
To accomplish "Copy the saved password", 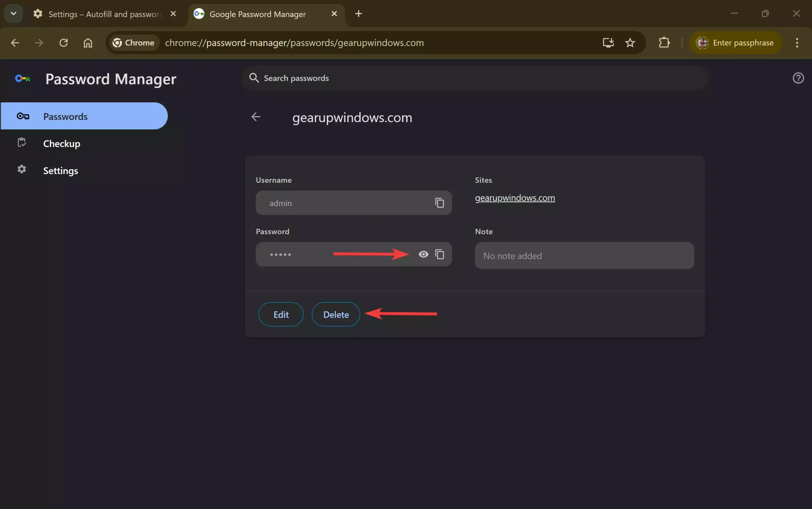I will click(440, 254).
